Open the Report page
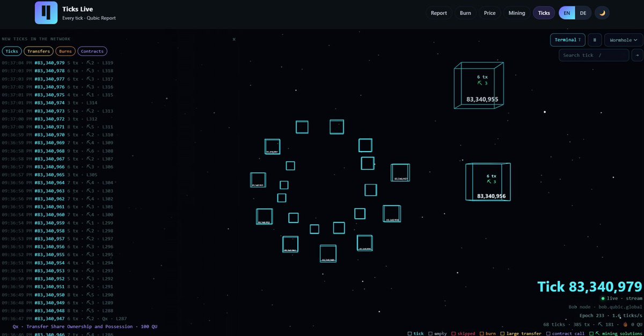The image size is (644, 336). [x=439, y=13]
